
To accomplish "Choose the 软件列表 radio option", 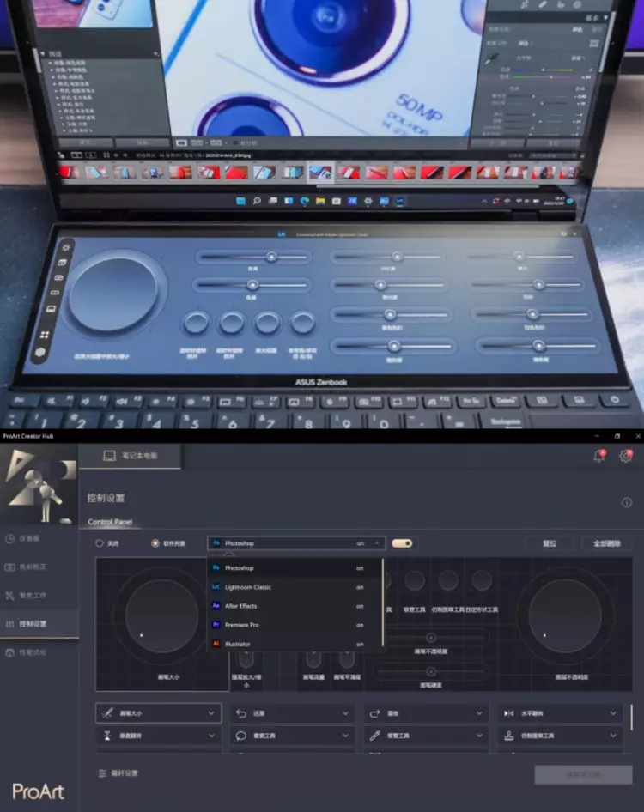I will tap(155, 543).
